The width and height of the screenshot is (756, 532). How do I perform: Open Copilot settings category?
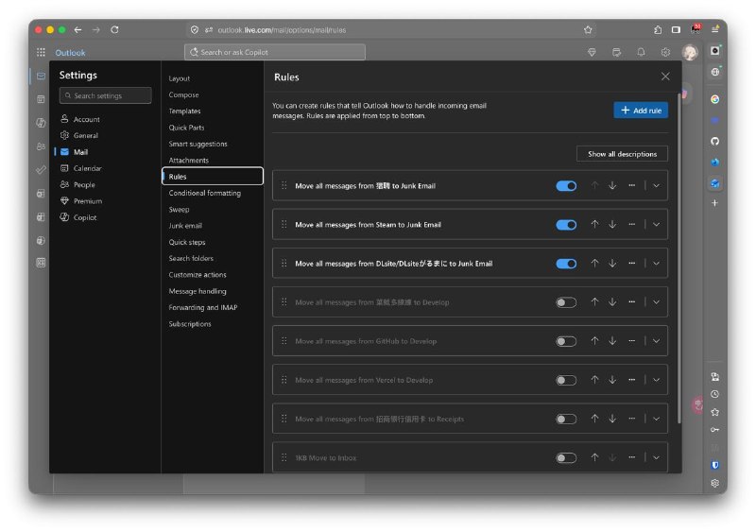[85, 217]
